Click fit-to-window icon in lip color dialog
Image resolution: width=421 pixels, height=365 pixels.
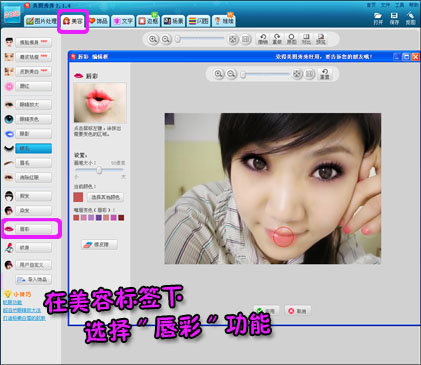click(x=297, y=74)
